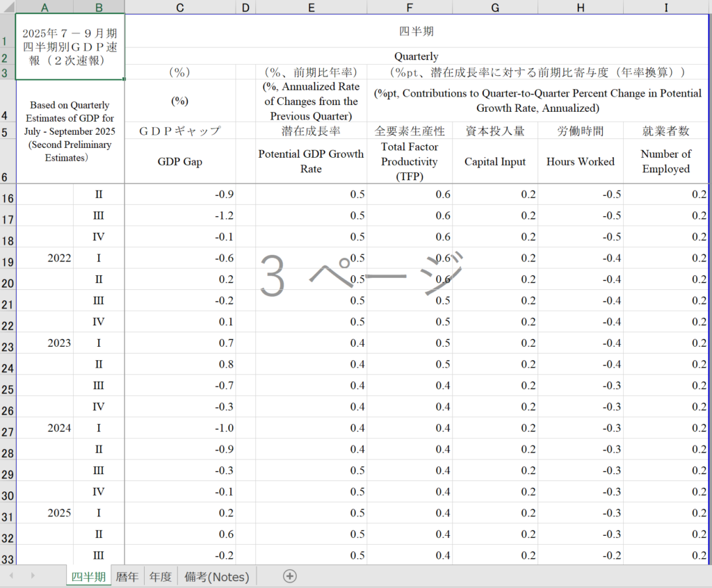Click the select-all corner above row 1
Viewport: 712px width, 588px height.
click(x=8, y=7)
